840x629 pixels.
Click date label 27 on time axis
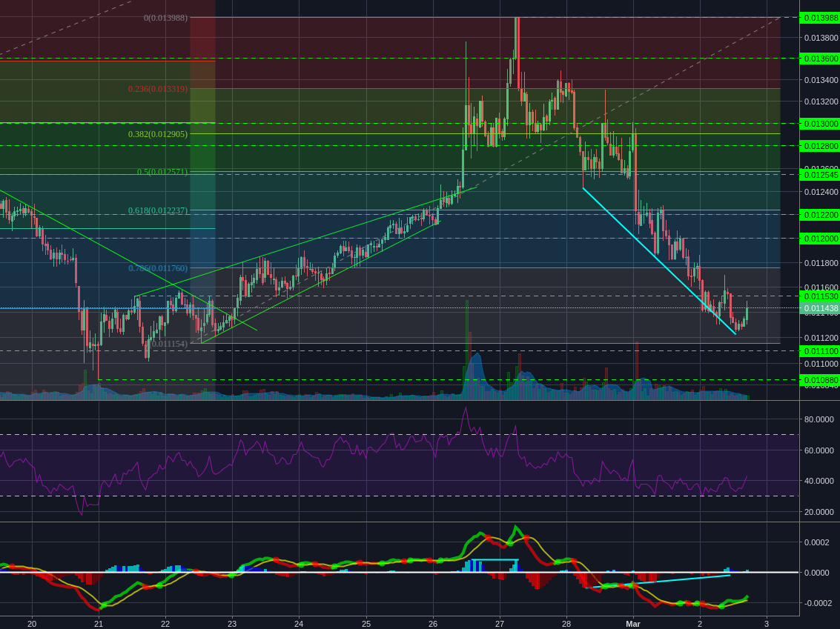[499, 624]
